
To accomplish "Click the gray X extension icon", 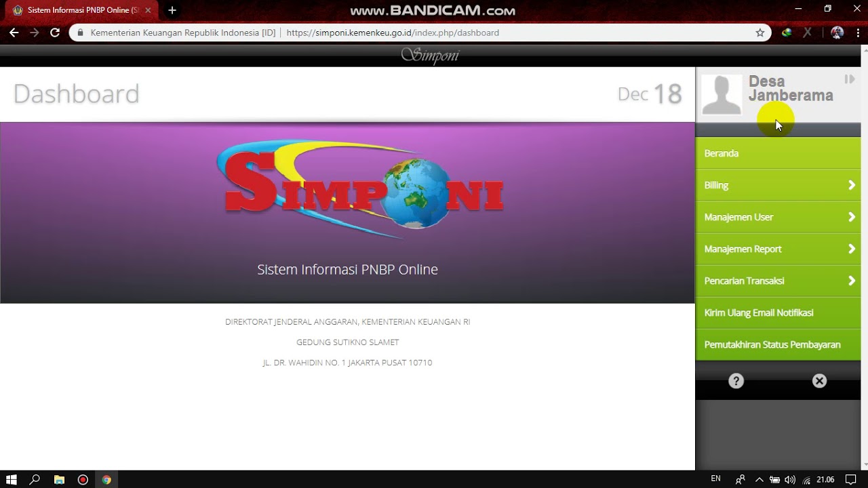I will [808, 33].
